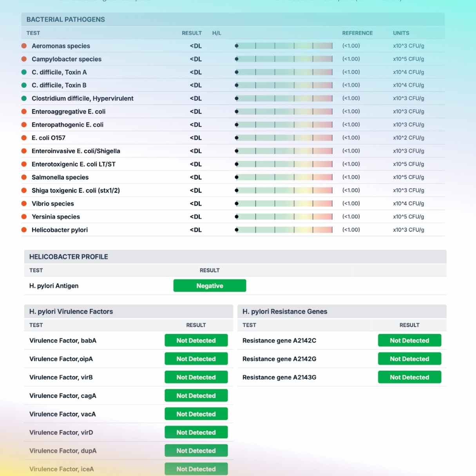Click the orange dot beside Salmonella species
Viewport: 476px width, 476px height.
pyautogui.click(x=24, y=177)
